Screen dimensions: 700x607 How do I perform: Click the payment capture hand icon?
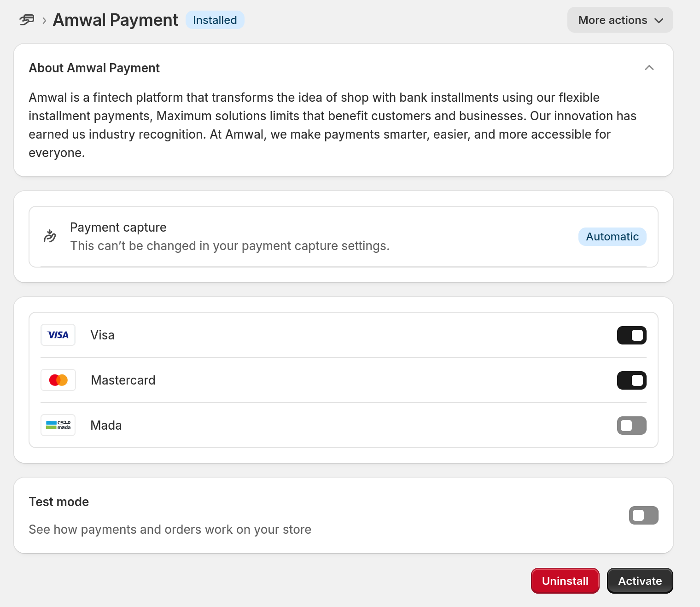(x=50, y=236)
